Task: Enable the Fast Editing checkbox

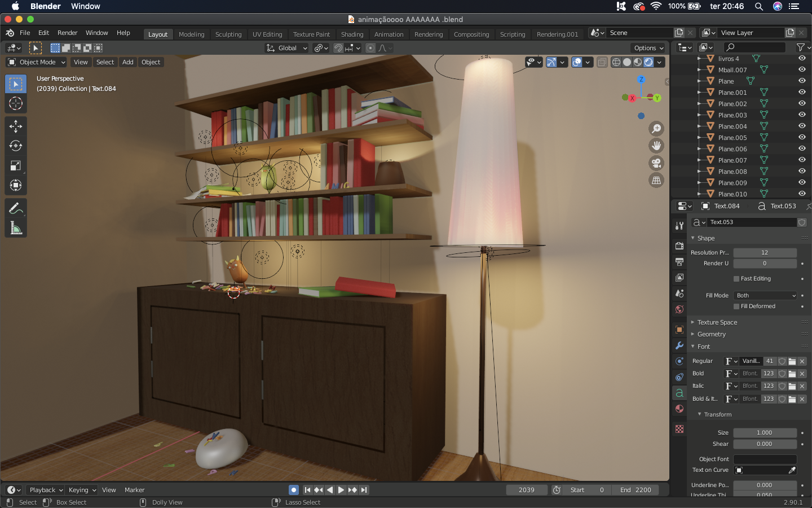Action: click(736, 279)
